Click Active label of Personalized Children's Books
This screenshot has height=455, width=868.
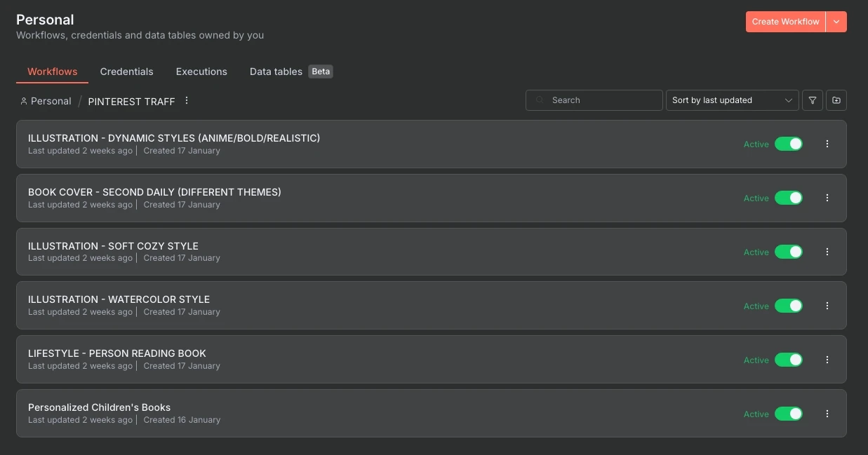click(x=756, y=414)
